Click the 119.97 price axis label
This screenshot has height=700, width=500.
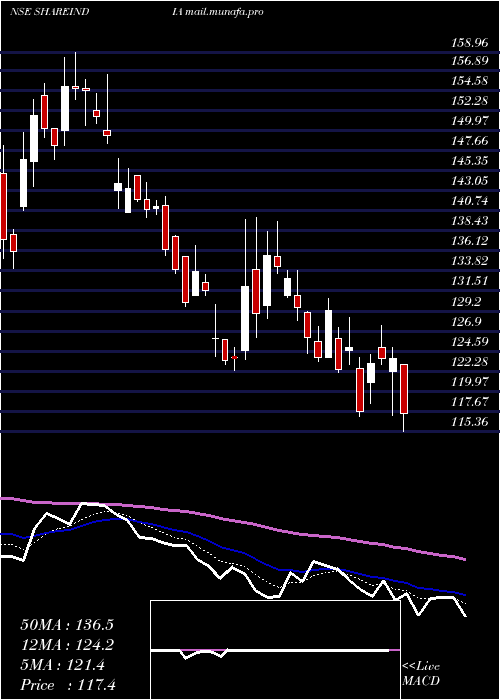click(x=470, y=381)
